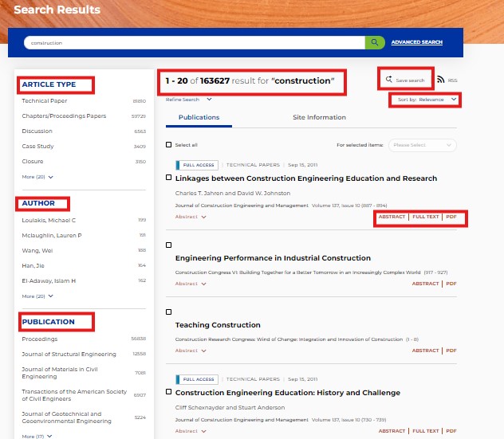
Task: Tick checkbox for Engineering Performance in Industrial Construction
Action: (168, 245)
